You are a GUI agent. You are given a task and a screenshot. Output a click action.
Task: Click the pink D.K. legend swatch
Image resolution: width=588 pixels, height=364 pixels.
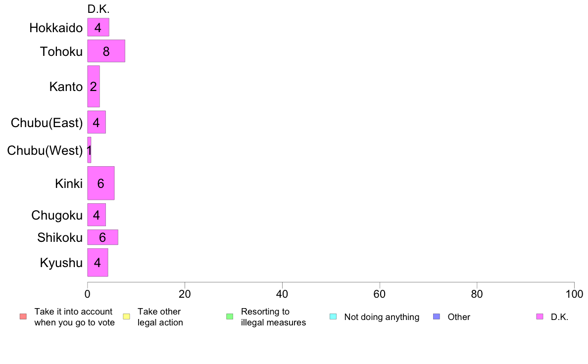(x=539, y=317)
